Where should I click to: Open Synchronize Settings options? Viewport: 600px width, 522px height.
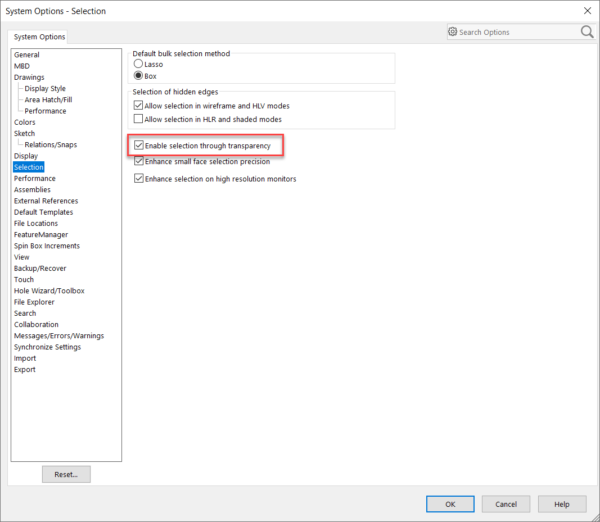tap(47, 347)
